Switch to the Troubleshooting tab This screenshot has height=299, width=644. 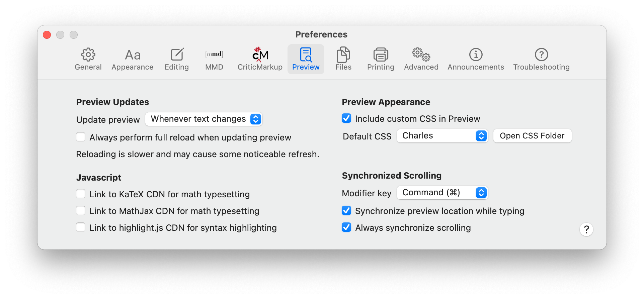click(x=541, y=59)
